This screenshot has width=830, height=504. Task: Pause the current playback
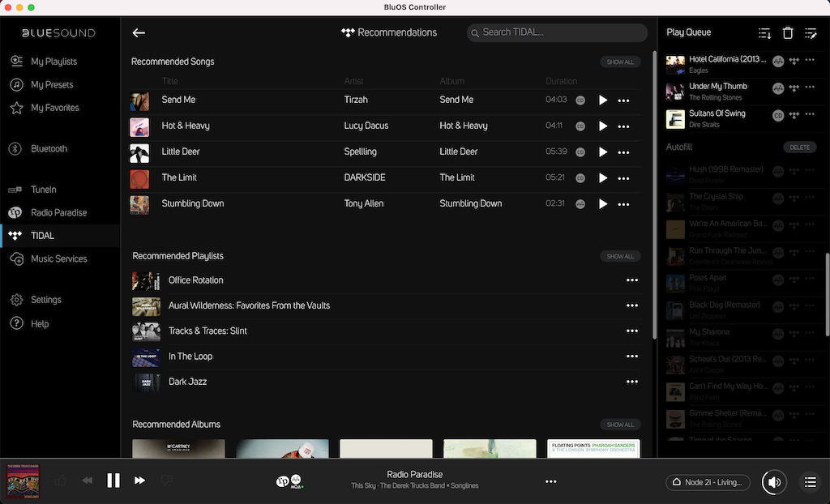(113, 481)
